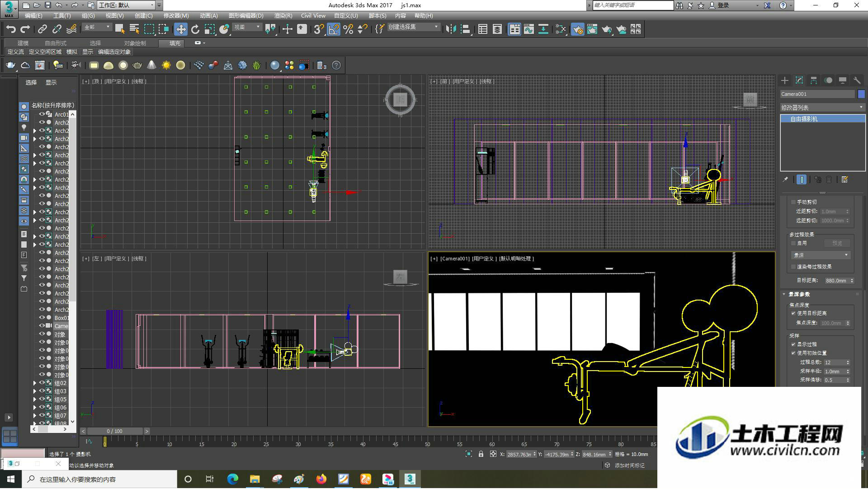Toggle visibility eye of Box01 row
The width and height of the screenshot is (868, 489).
coord(42,318)
